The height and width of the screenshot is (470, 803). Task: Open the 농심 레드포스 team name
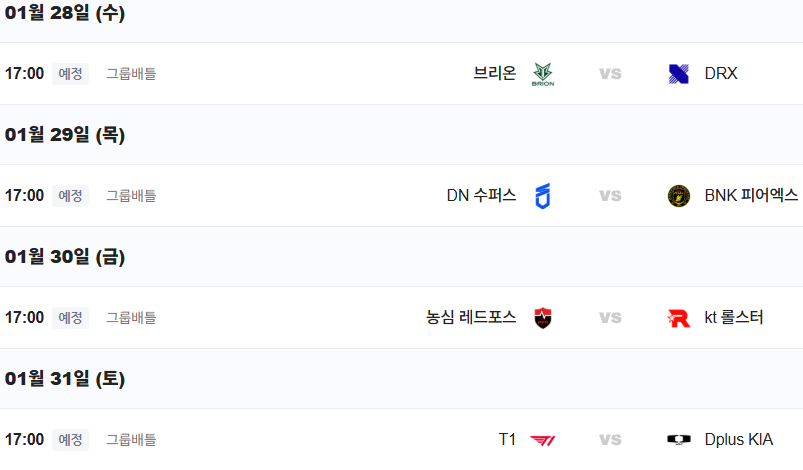(471, 318)
